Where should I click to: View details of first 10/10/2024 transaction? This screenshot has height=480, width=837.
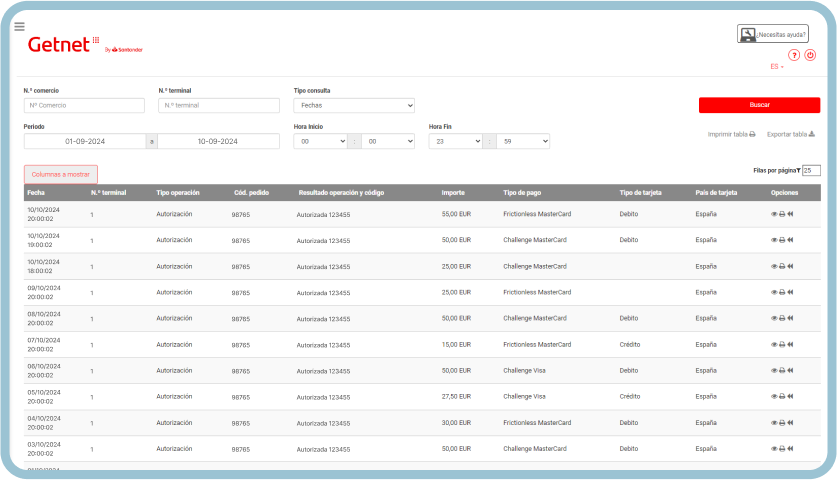pyautogui.click(x=774, y=214)
